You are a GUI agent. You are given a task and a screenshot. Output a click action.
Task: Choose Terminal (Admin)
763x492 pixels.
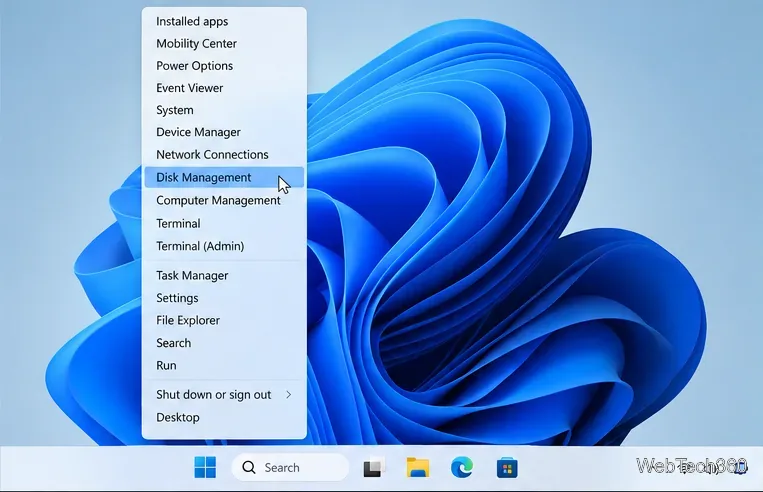pos(224,246)
